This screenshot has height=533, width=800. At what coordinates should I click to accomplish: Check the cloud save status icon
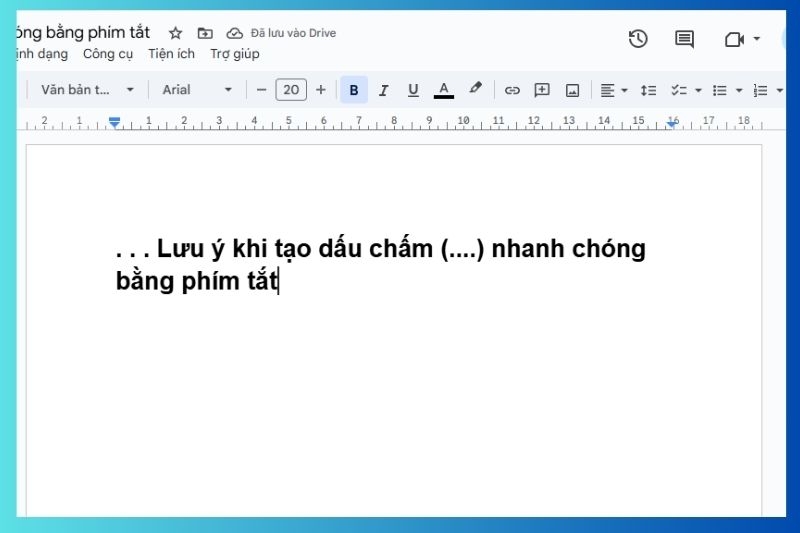(234, 33)
